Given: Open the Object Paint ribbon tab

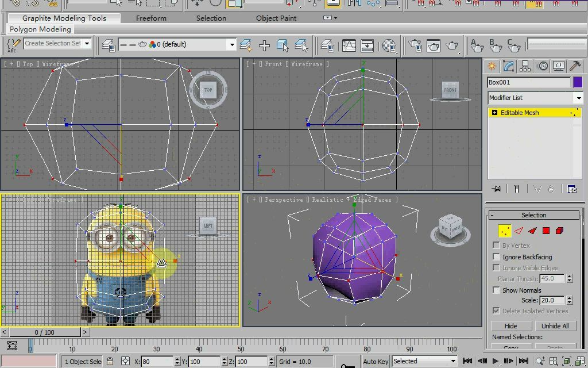Looking at the screenshot, I should click(x=276, y=18).
